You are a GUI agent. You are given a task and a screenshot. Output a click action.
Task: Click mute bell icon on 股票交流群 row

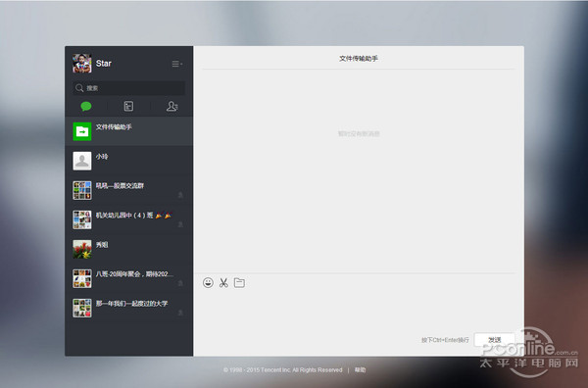(x=180, y=195)
